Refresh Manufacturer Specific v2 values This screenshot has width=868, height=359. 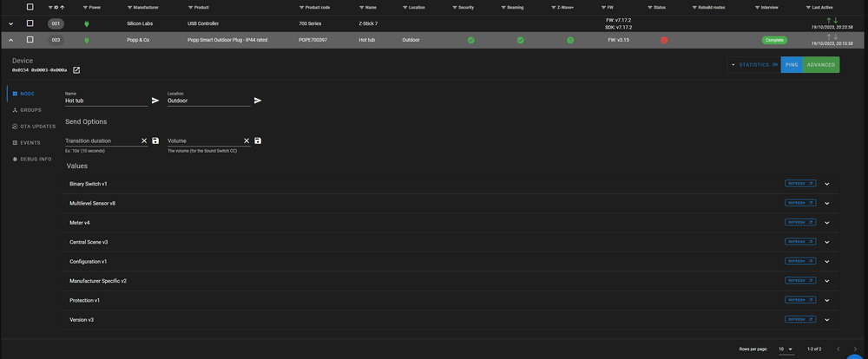800,280
